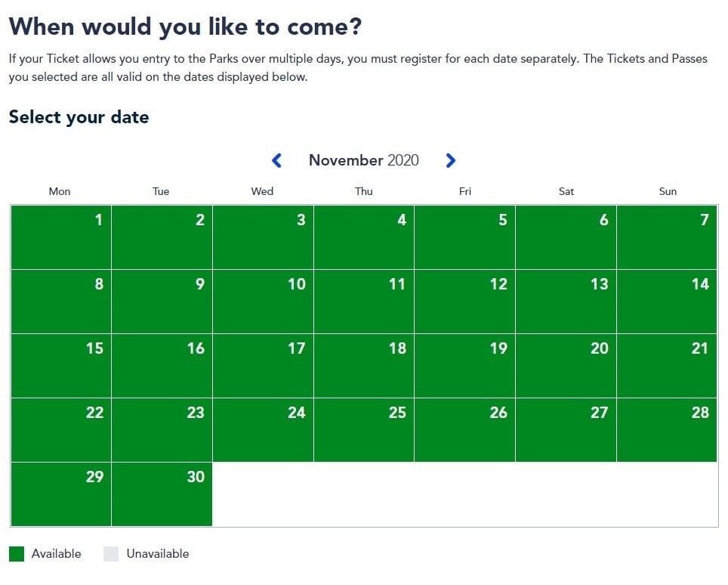Advance to next month arrow
728x585 pixels.
pyautogui.click(x=451, y=160)
